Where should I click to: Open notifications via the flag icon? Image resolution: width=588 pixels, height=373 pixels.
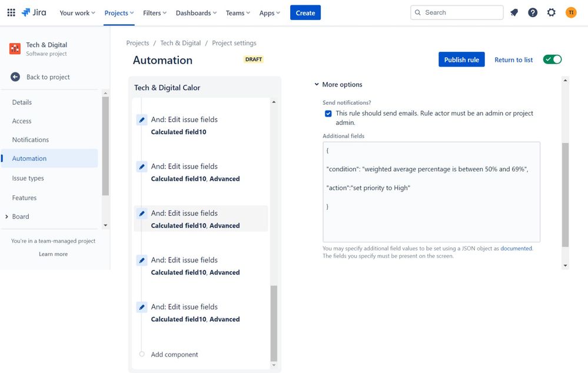(x=513, y=12)
